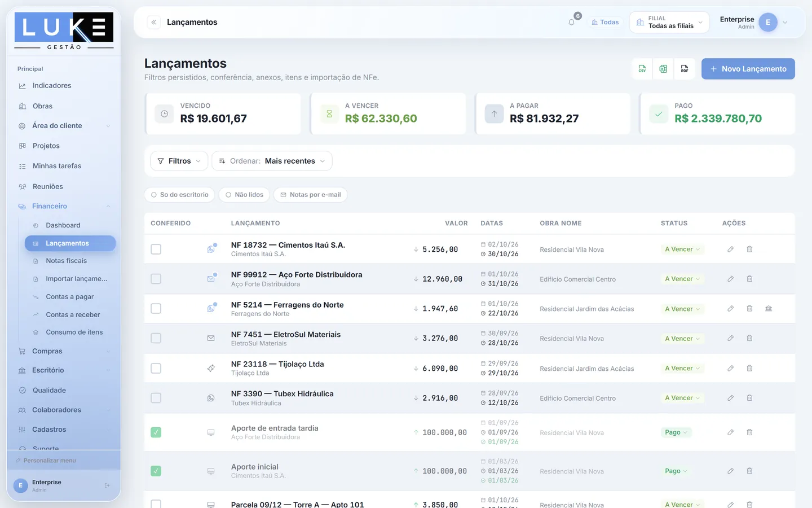Check the conferido box for NF 99912
Image resolution: width=812 pixels, height=508 pixels.
[156, 279]
